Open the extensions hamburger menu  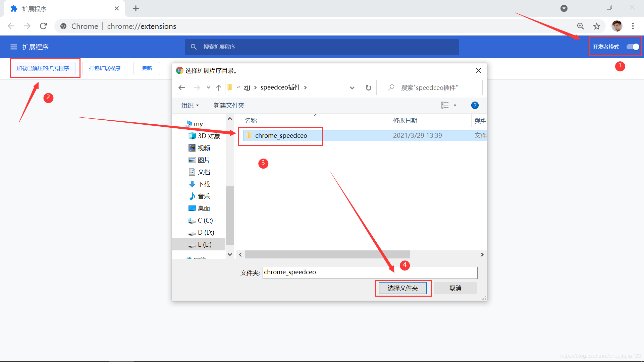[x=14, y=47]
